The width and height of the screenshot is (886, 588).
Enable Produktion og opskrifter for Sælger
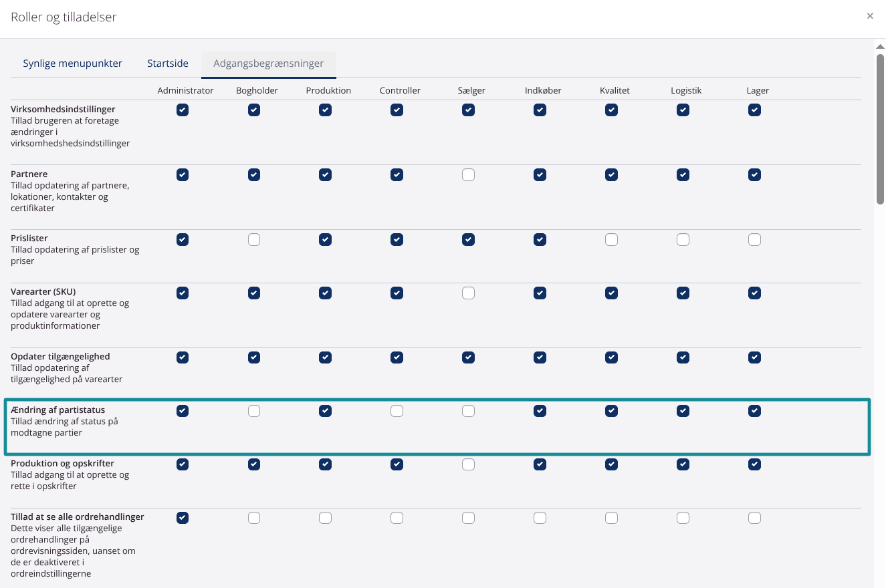pos(468,464)
